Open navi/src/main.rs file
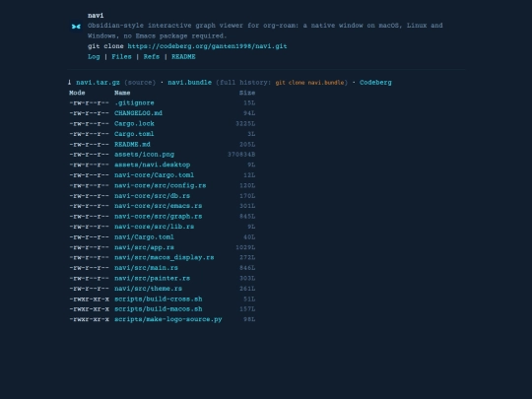532x399 pixels. pyautogui.click(x=146, y=268)
